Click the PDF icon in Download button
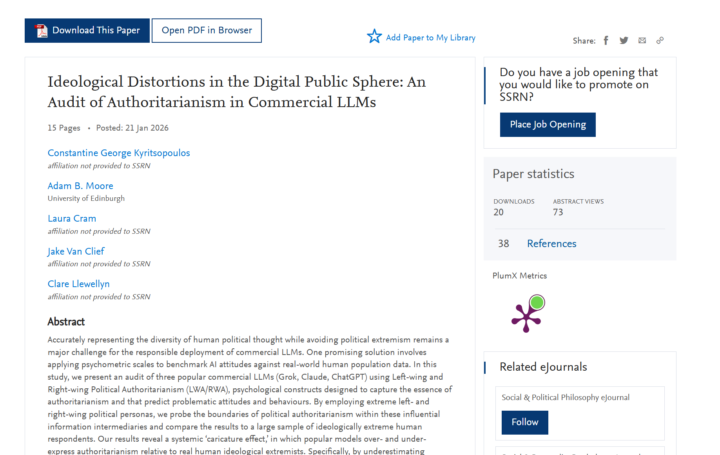Screen dimensions: 720x455 tap(41, 31)
